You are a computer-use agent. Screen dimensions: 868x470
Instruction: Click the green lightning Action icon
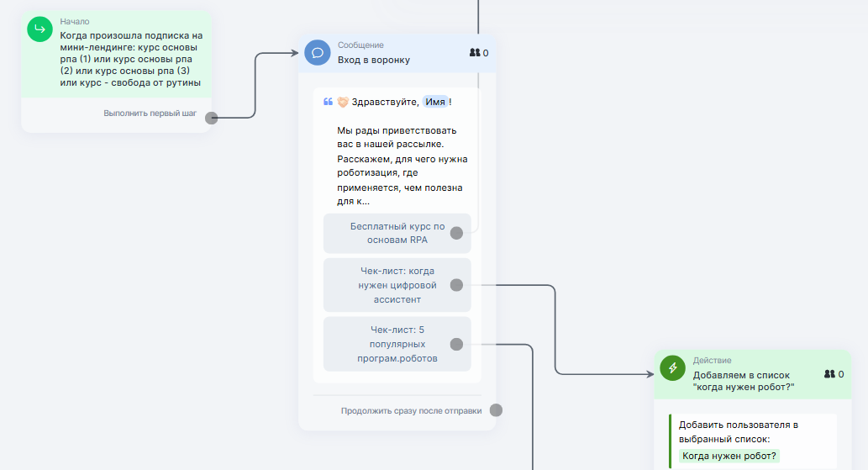pyautogui.click(x=672, y=368)
